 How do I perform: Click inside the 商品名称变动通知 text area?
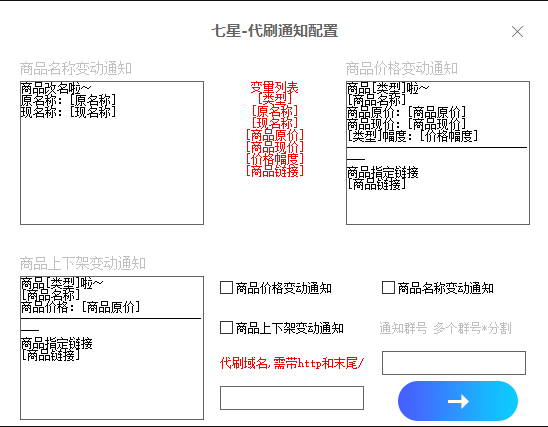(112, 153)
